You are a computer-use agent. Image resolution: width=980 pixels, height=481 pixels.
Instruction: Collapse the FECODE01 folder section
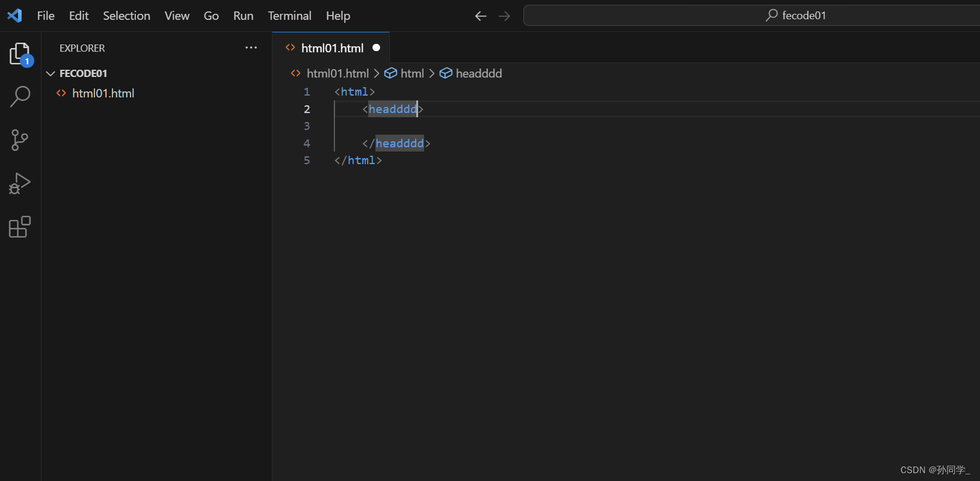51,73
